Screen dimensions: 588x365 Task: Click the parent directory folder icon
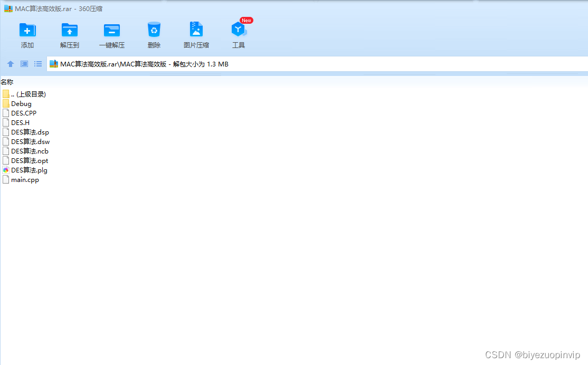pyautogui.click(x=6, y=94)
